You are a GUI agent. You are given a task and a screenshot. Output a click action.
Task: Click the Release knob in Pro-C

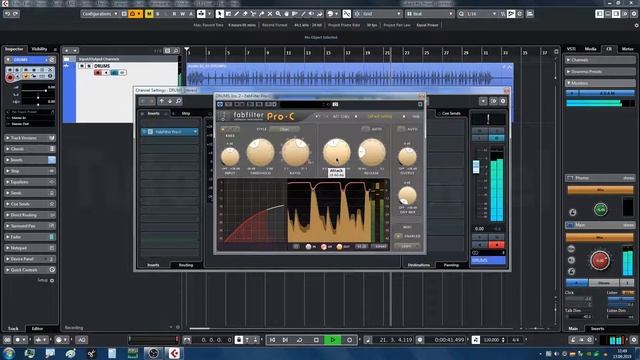pos(371,153)
